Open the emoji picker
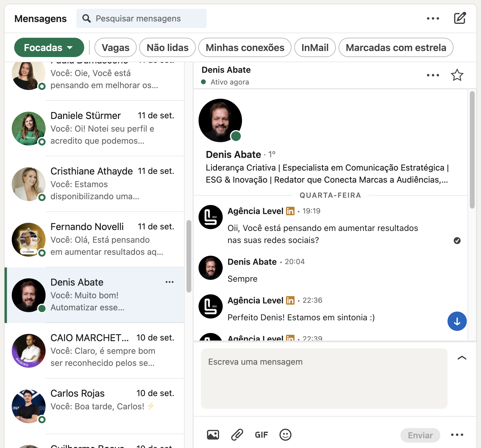The height and width of the screenshot is (448, 481). tap(285, 435)
